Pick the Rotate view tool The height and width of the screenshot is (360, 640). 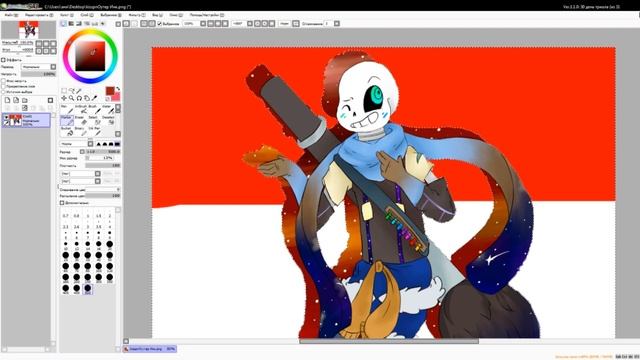click(79, 98)
